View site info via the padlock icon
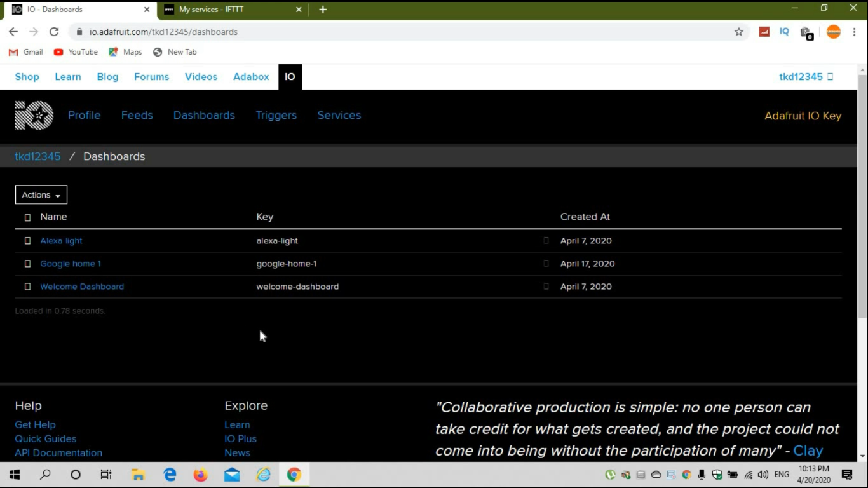The height and width of the screenshot is (488, 868). [x=79, y=32]
